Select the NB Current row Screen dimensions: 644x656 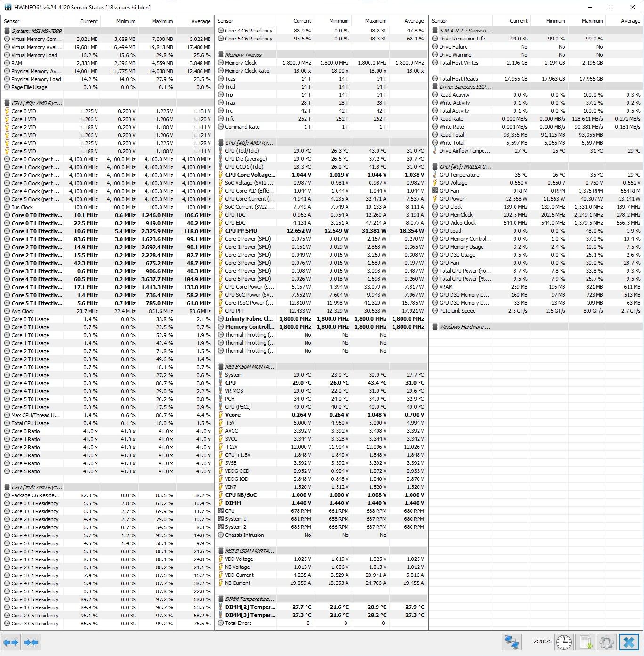click(322, 583)
